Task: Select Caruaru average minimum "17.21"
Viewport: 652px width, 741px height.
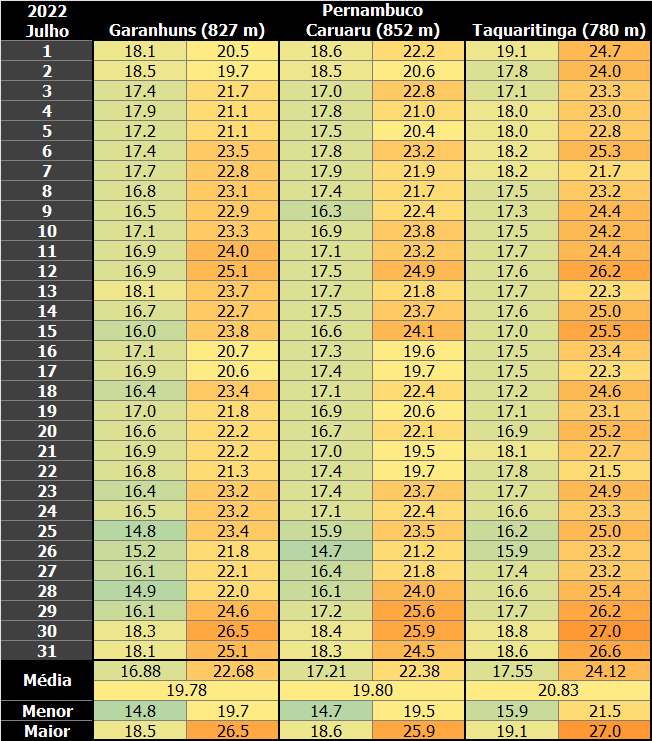Action: (326, 671)
